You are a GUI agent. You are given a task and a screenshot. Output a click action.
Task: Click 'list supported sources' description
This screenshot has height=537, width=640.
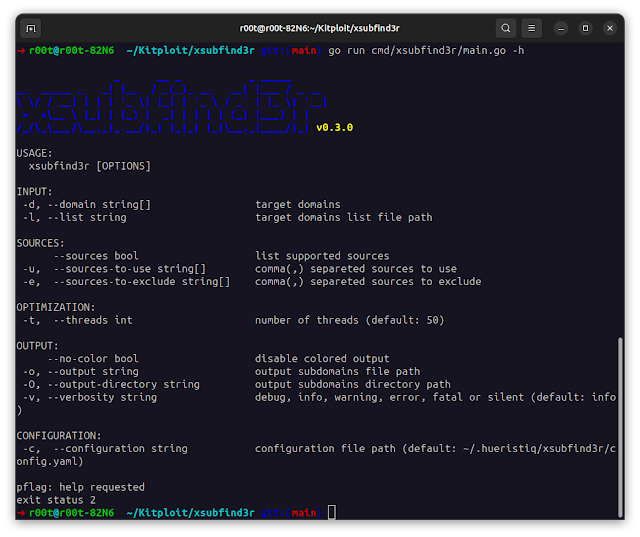(x=322, y=256)
